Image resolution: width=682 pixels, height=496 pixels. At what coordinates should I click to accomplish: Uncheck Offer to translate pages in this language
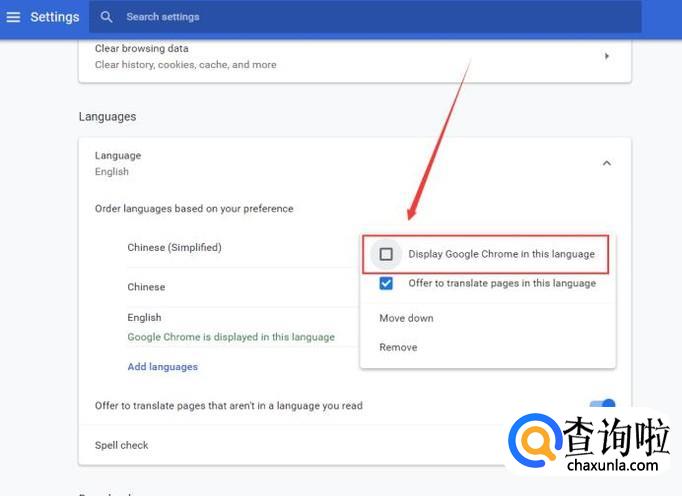coord(386,283)
